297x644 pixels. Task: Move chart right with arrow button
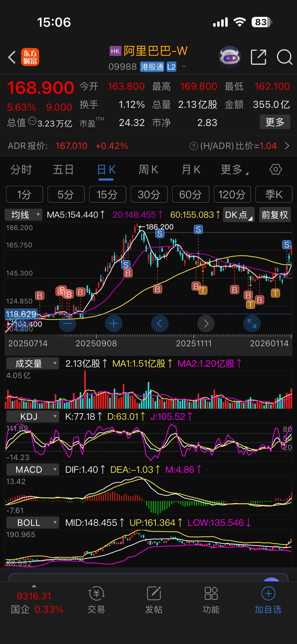point(206,323)
